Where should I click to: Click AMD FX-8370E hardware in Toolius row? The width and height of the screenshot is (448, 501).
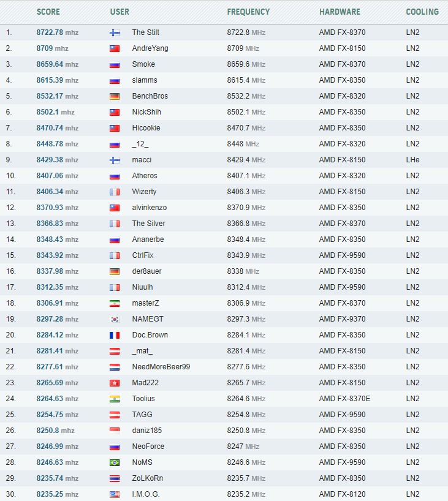pos(344,399)
